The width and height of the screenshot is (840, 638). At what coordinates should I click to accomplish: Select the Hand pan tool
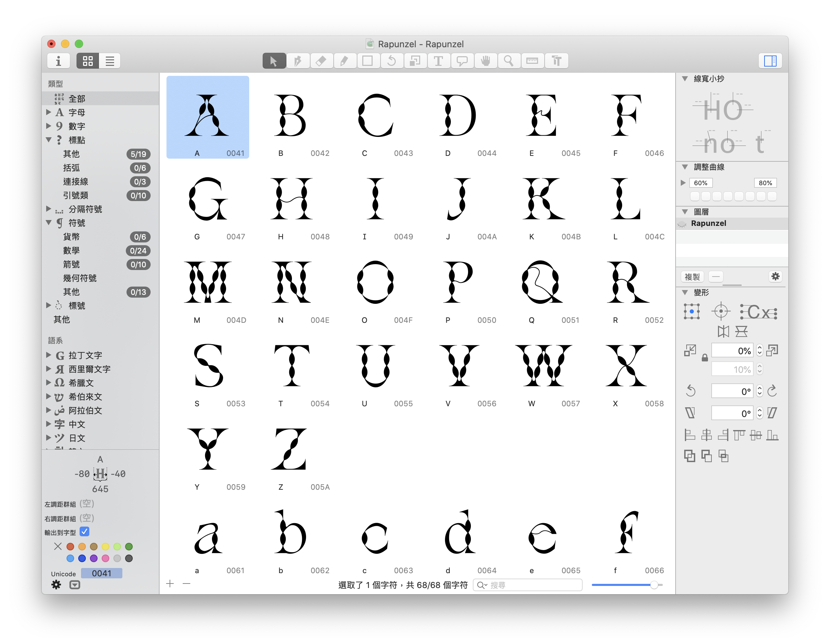click(485, 61)
